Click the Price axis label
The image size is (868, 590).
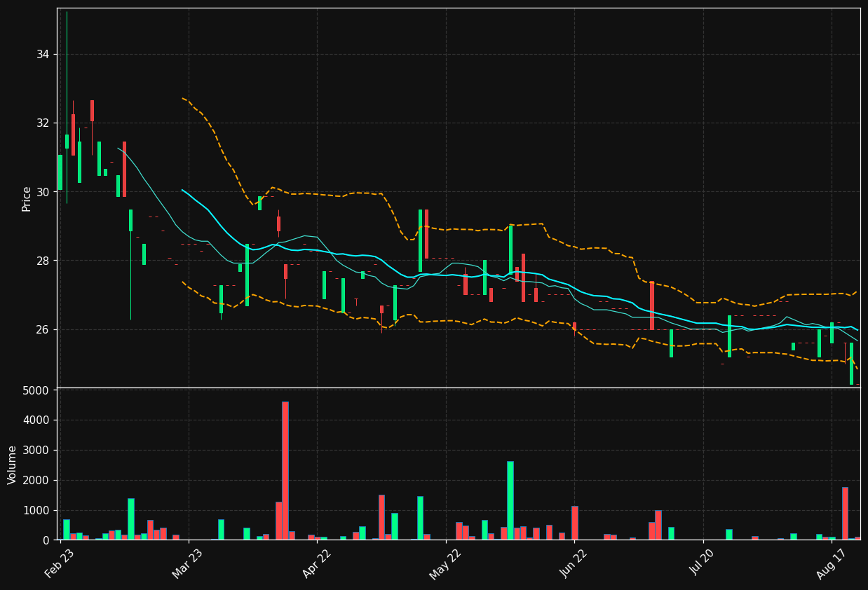[27, 198]
